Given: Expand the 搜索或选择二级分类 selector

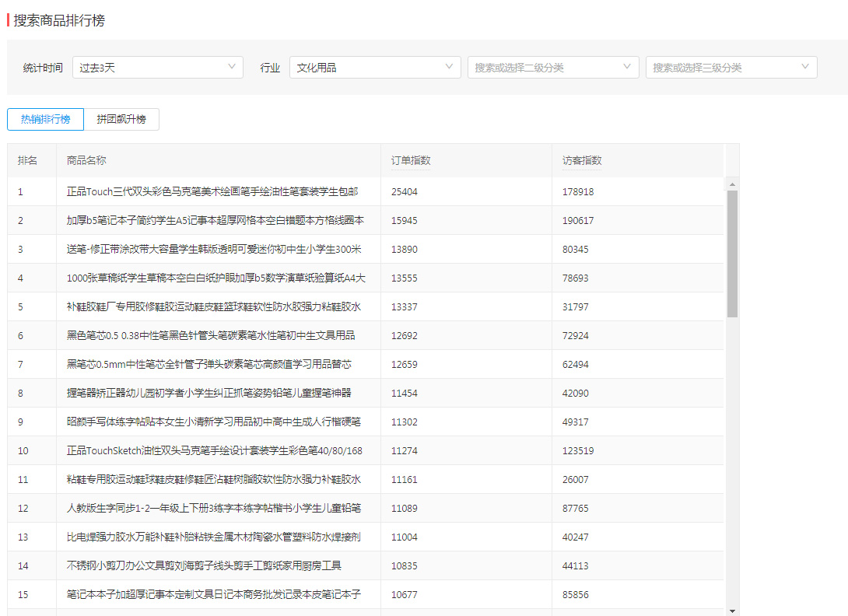Looking at the screenshot, I should click(552, 67).
